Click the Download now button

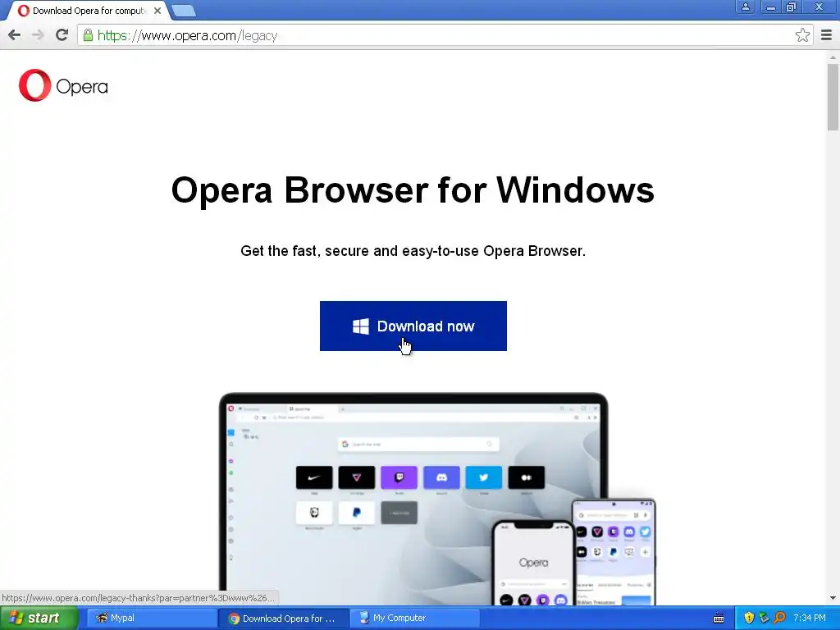pyautogui.click(x=413, y=326)
